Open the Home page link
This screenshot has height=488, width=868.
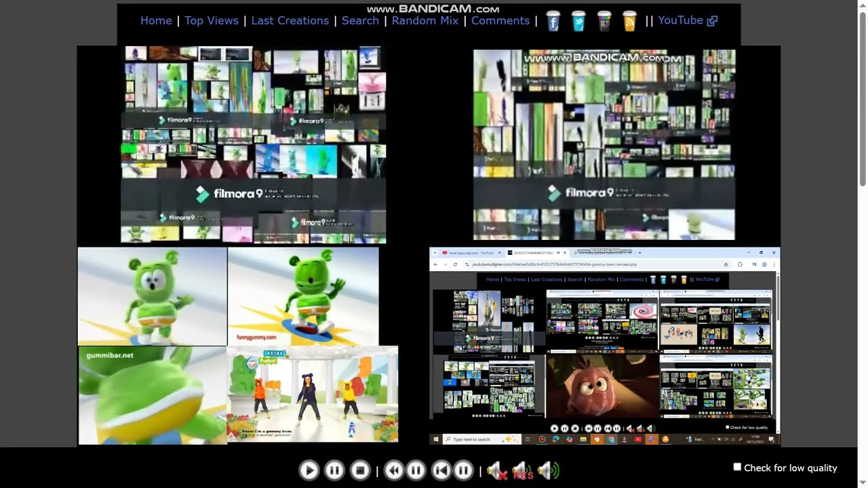[x=156, y=20]
